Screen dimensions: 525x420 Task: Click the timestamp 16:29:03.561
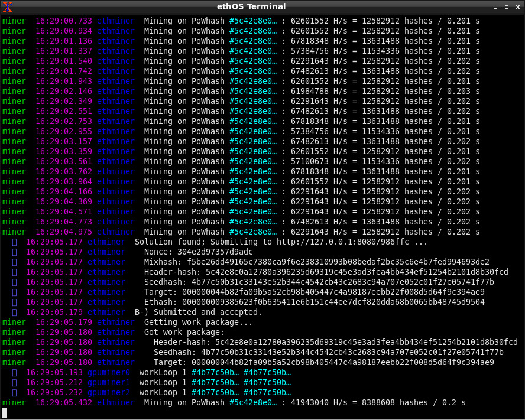coord(64,162)
